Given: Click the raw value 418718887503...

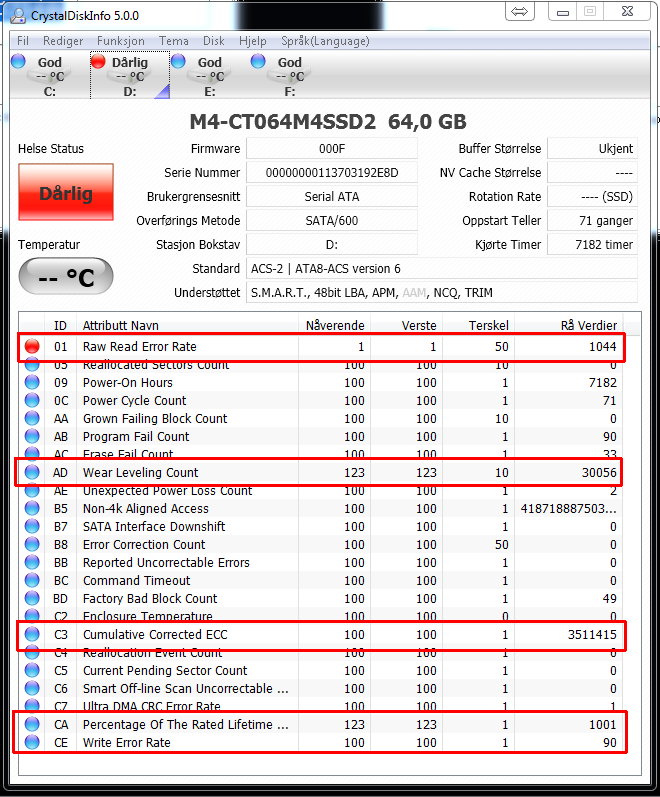Looking at the screenshot, I should click(568, 508).
